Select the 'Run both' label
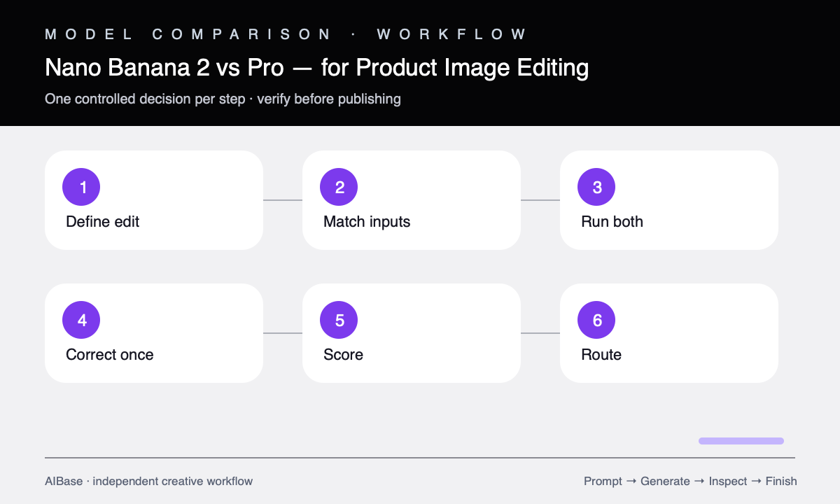The width and height of the screenshot is (840, 504). (x=612, y=222)
